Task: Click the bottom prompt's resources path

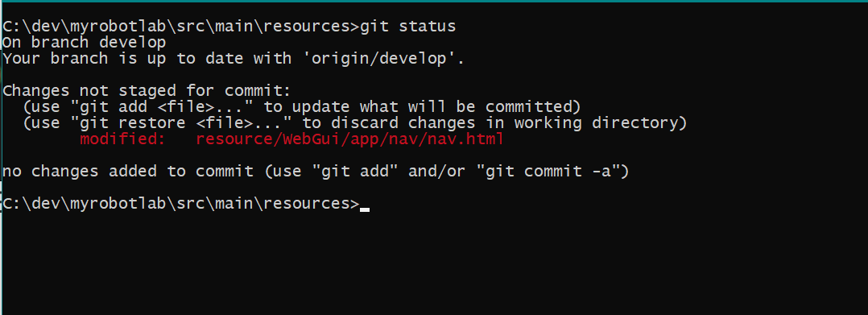Action: pos(311,204)
